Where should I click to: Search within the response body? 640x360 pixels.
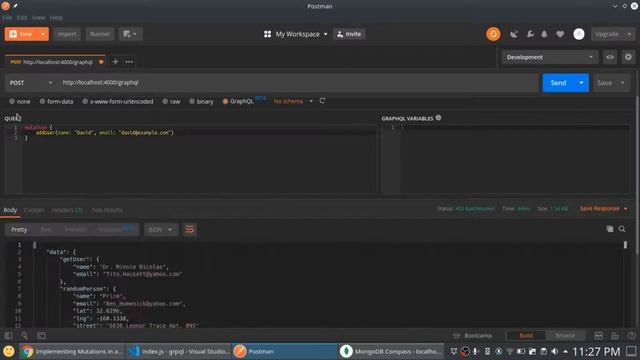point(622,229)
